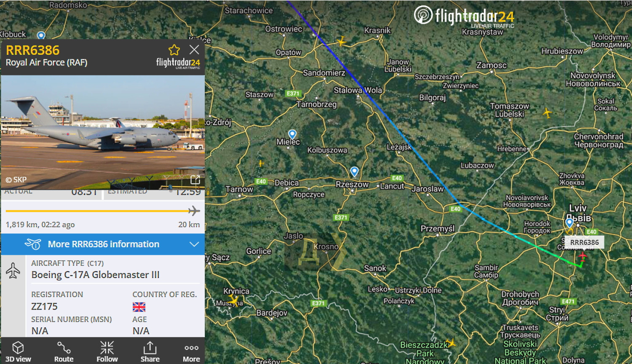Open the aircraft photo in external link

(x=195, y=180)
